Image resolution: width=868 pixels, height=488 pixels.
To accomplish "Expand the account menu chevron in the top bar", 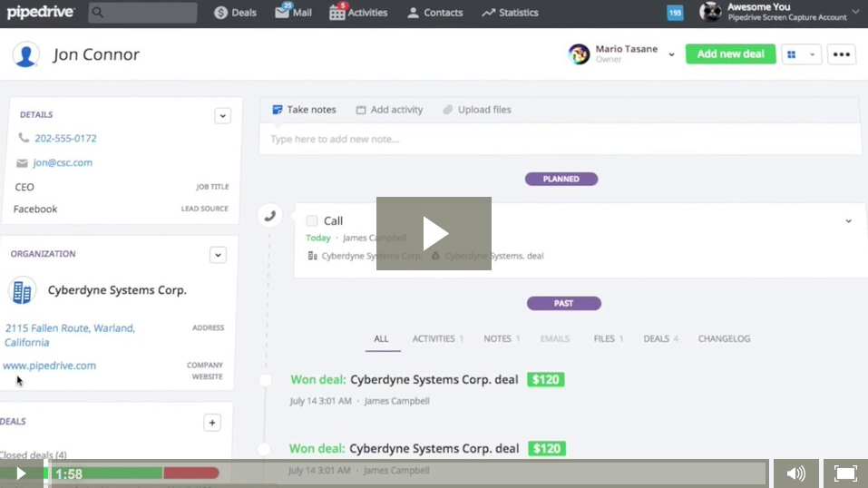I will coord(856,12).
